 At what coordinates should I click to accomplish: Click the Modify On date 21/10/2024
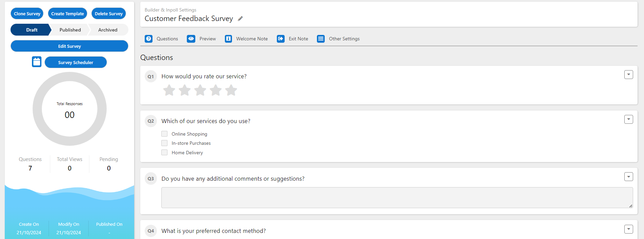coord(69,233)
